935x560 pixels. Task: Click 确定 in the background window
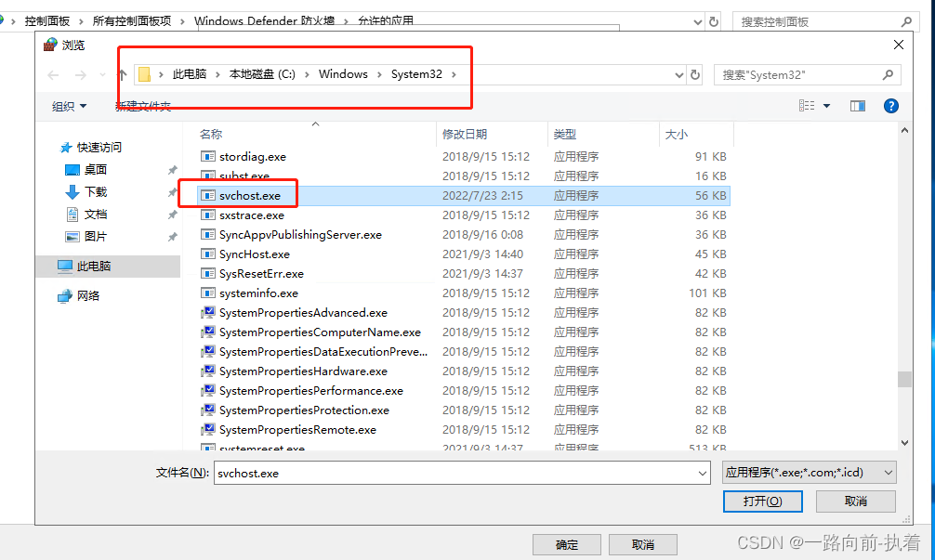[x=567, y=544]
